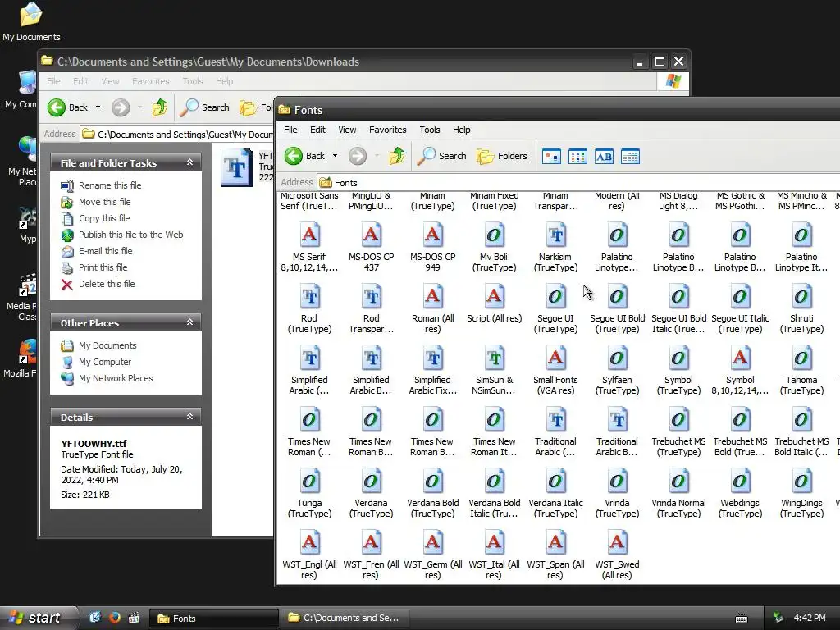Select Small Fonts (VGA res) icon
The width and height of the screenshot is (840, 630).
click(x=556, y=358)
